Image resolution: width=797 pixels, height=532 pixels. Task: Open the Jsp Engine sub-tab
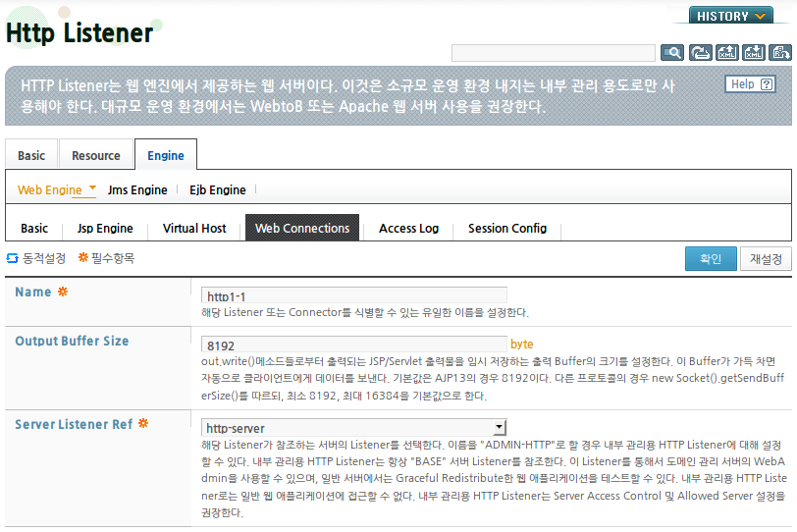click(x=105, y=228)
